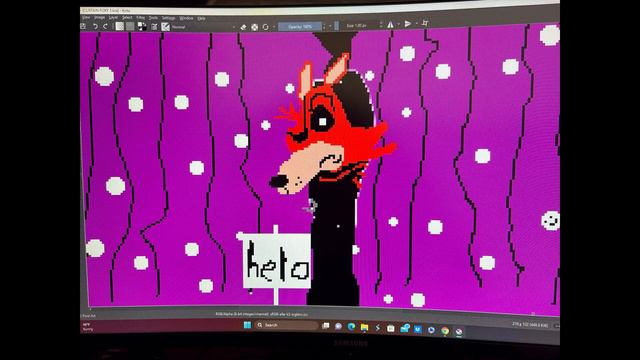Reload the original brush preset

pos(266,27)
